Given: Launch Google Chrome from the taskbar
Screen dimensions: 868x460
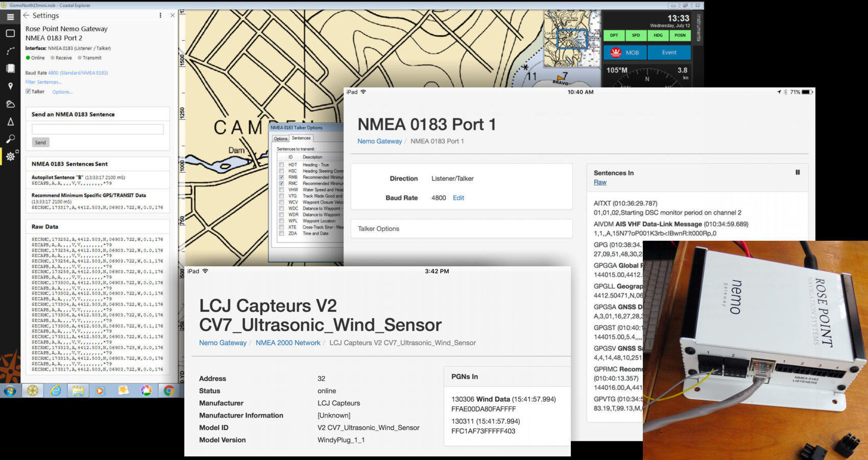Looking at the screenshot, I should [x=168, y=391].
